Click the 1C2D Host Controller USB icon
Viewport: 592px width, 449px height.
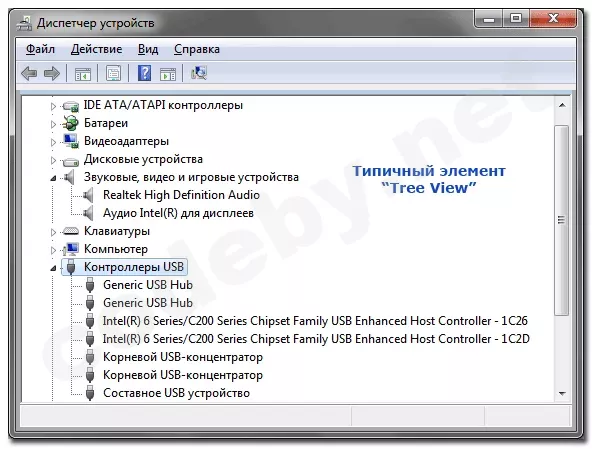(x=90, y=339)
